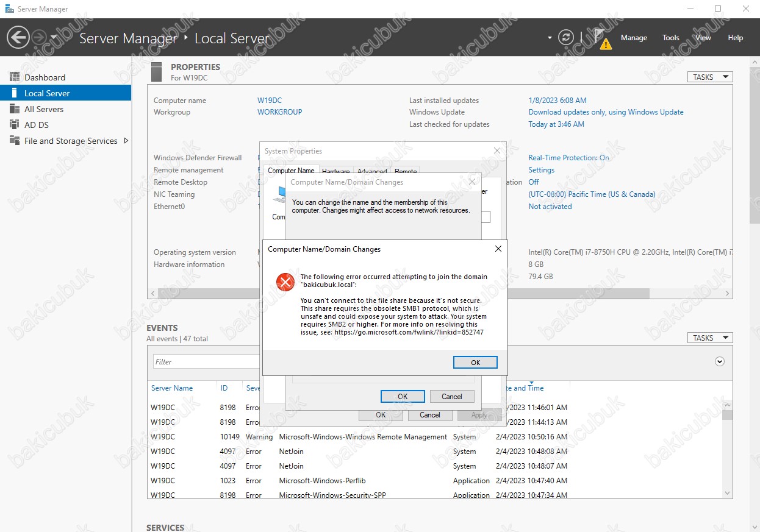
Task: Click the 'Microsoft-Windows-Security-SPP' event source
Action: pyautogui.click(x=332, y=495)
